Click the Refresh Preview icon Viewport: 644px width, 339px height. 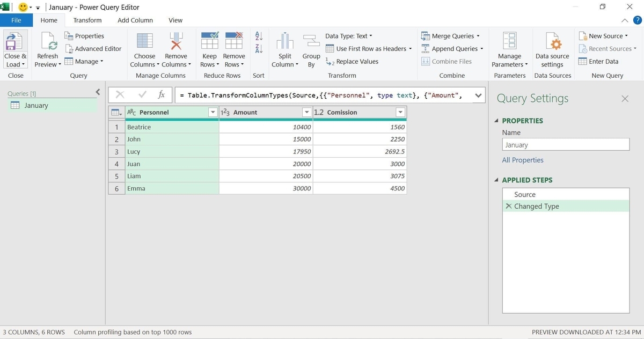pyautogui.click(x=47, y=49)
